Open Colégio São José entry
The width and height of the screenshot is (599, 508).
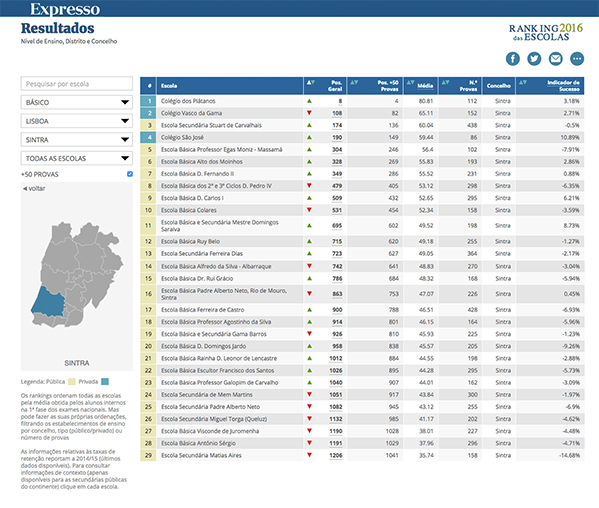(x=182, y=138)
